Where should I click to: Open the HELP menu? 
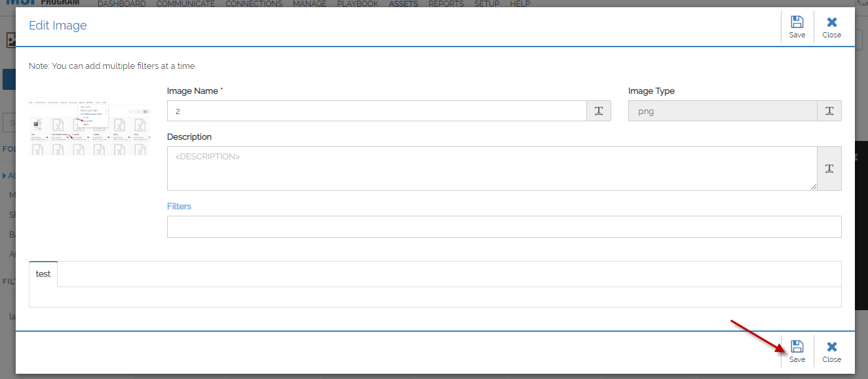click(520, 4)
